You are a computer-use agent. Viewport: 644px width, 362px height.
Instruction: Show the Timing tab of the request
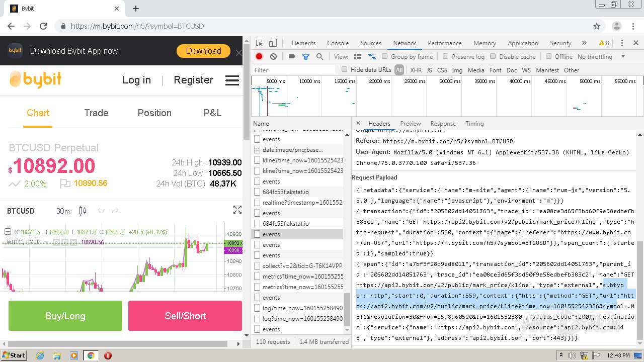tap(474, 124)
